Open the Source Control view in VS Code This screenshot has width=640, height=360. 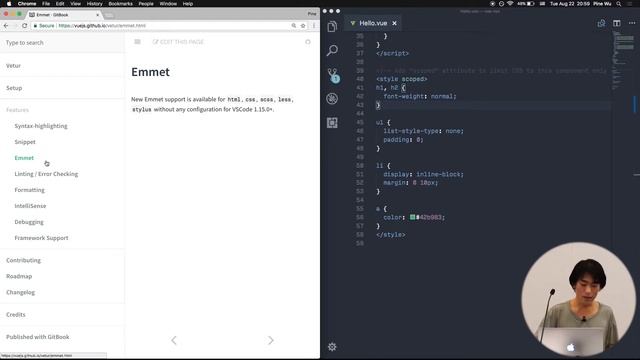coord(333,75)
